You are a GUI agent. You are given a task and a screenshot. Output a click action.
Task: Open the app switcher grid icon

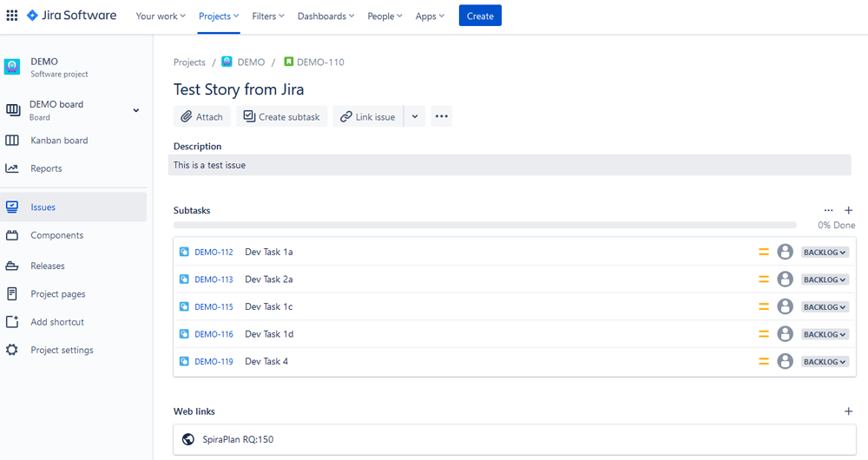click(x=12, y=16)
